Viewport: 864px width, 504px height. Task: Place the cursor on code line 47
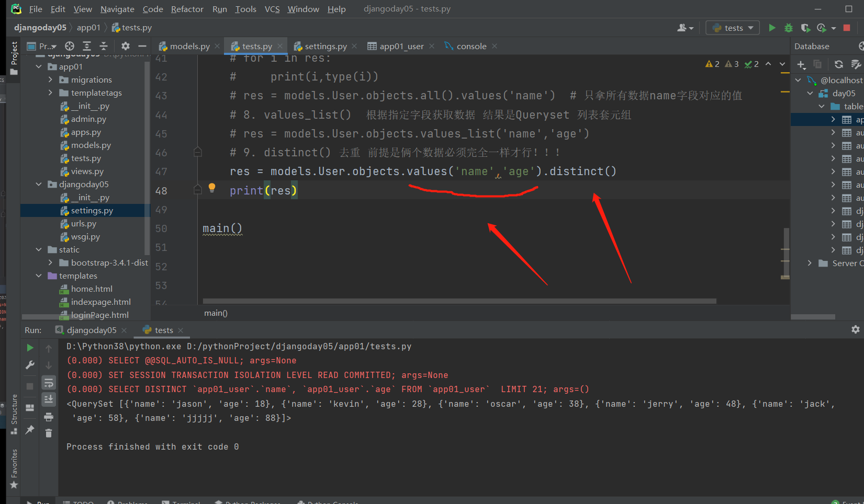click(x=423, y=171)
